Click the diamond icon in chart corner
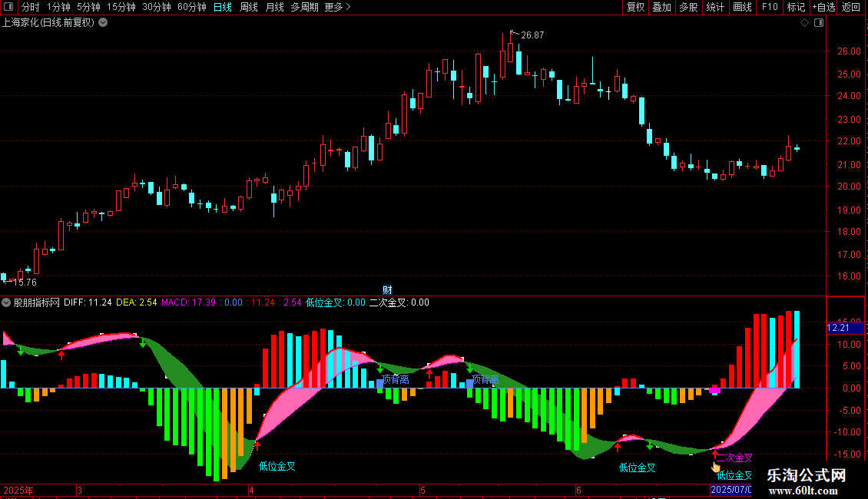868x499 pixels. (804, 23)
